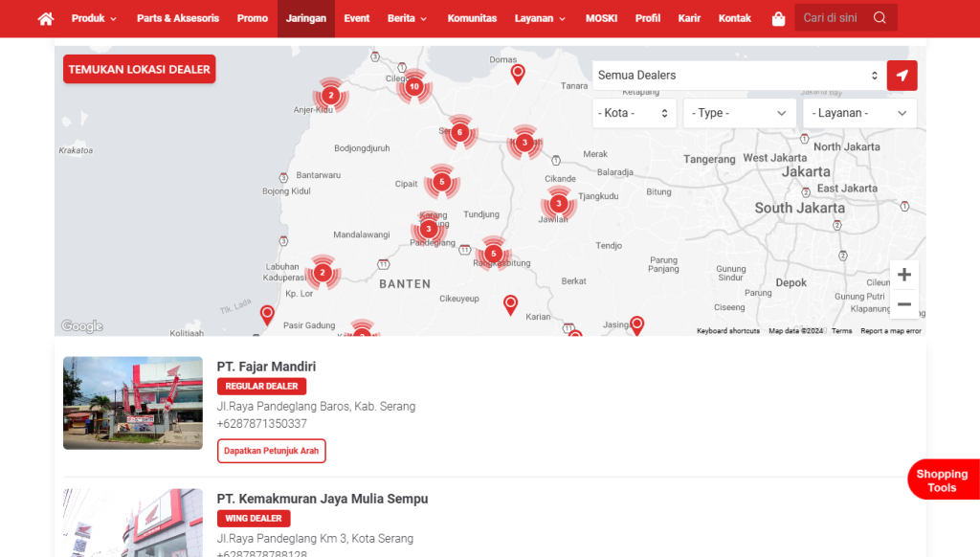Go to the Promo menu item
The image size is (980, 557).
coord(253,18)
